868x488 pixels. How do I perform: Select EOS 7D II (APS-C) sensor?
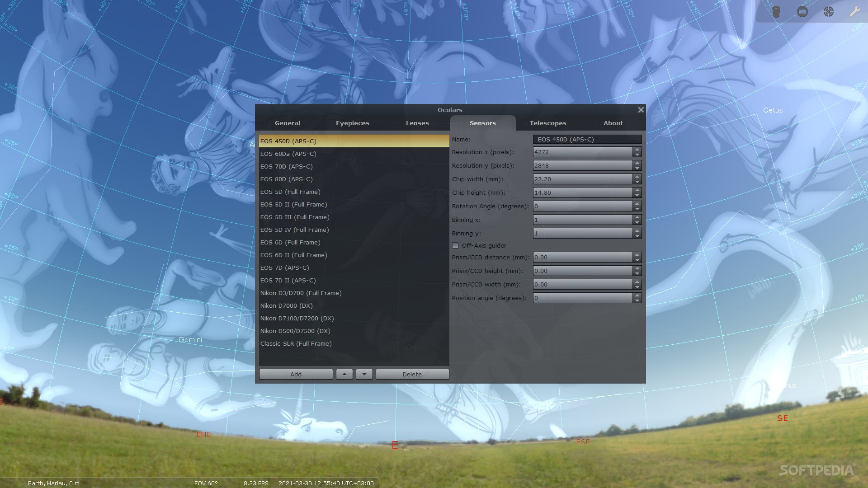coord(354,280)
